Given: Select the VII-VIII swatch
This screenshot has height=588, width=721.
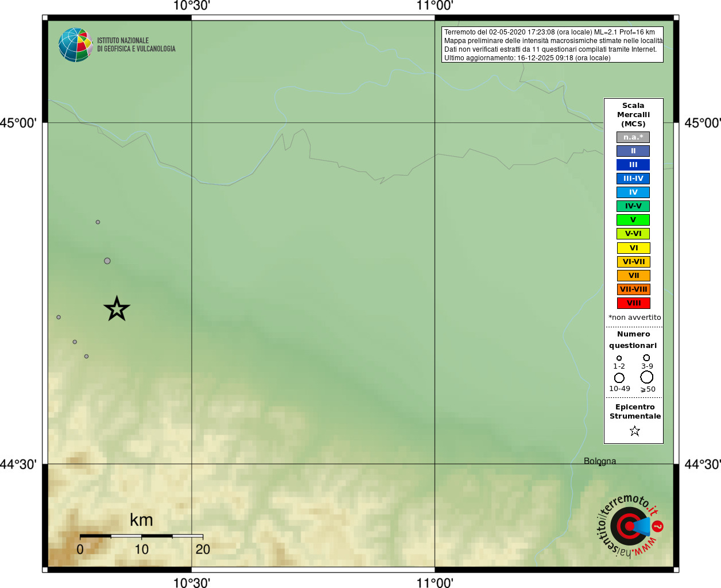Looking at the screenshot, I should [x=634, y=289].
